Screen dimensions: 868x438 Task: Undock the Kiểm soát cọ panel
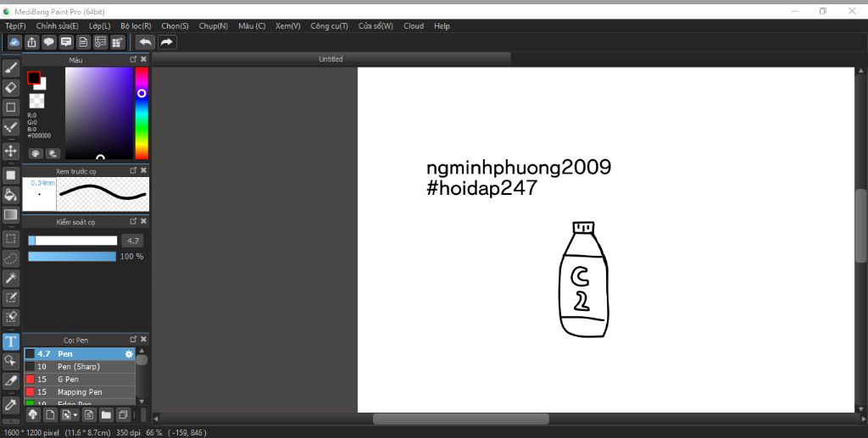133,221
